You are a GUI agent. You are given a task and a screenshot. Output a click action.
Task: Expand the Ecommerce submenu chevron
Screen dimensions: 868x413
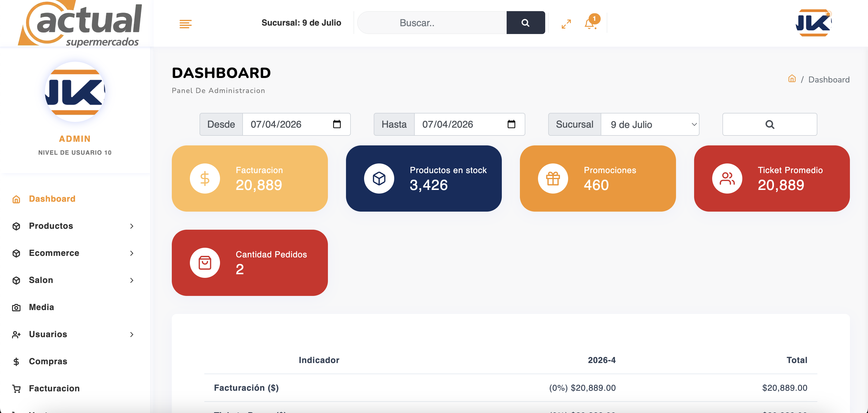click(x=132, y=253)
